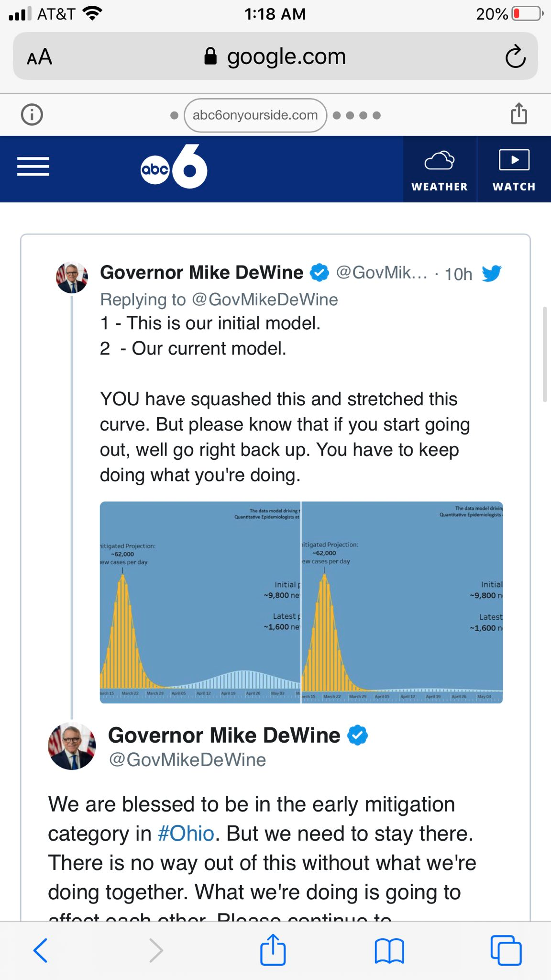This screenshot has width=551, height=980.
Task: Open the info circle icon
Action: coord(32,115)
